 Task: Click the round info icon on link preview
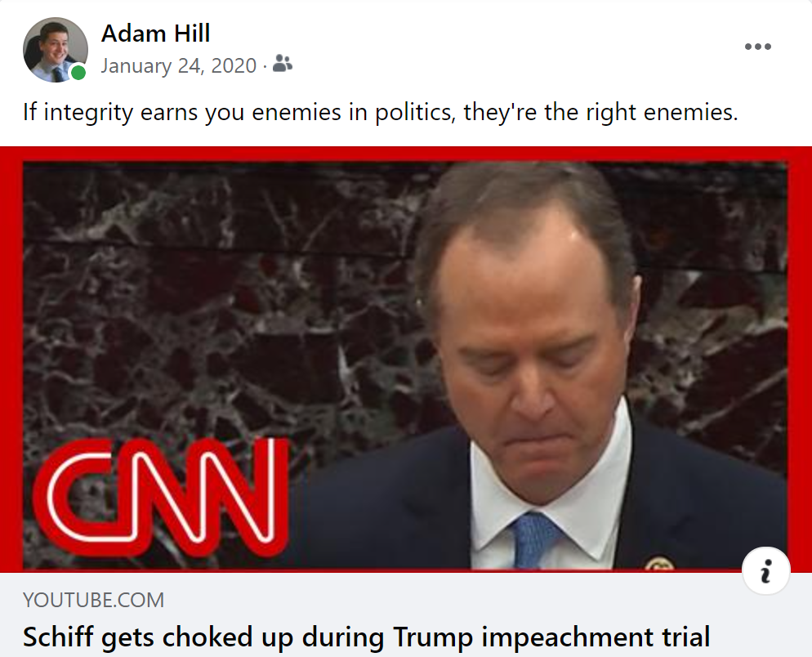[766, 570]
